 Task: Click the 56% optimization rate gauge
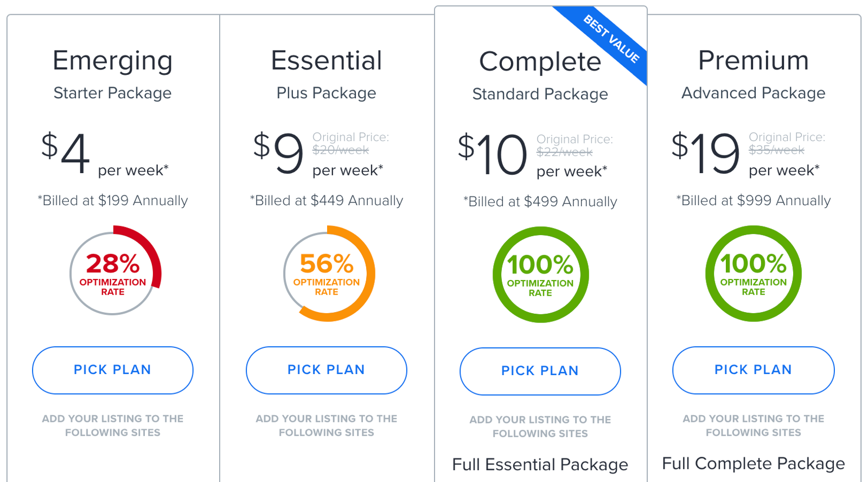tap(329, 273)
